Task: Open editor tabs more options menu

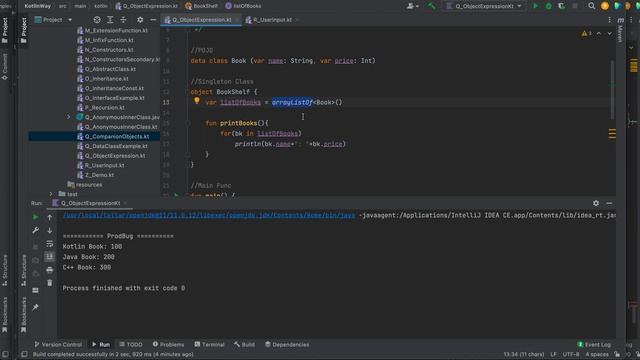Action: 609,20
